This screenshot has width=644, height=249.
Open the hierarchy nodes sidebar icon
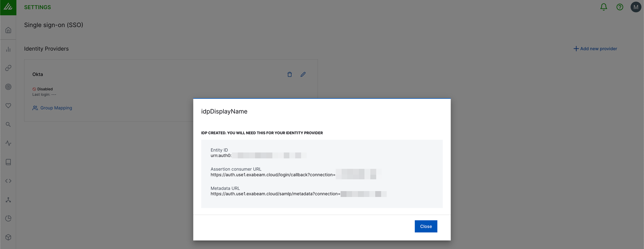point(8,200)
